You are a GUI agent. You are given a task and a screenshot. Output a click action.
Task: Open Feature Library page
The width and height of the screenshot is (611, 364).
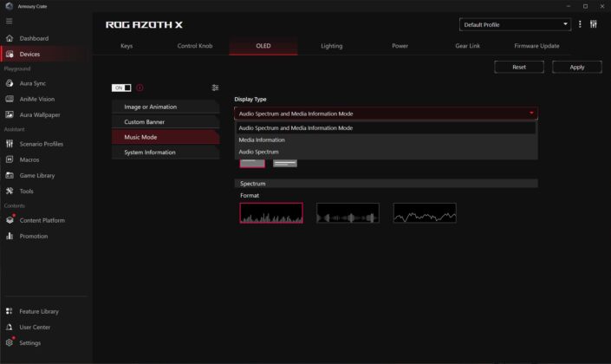point(39,311)
